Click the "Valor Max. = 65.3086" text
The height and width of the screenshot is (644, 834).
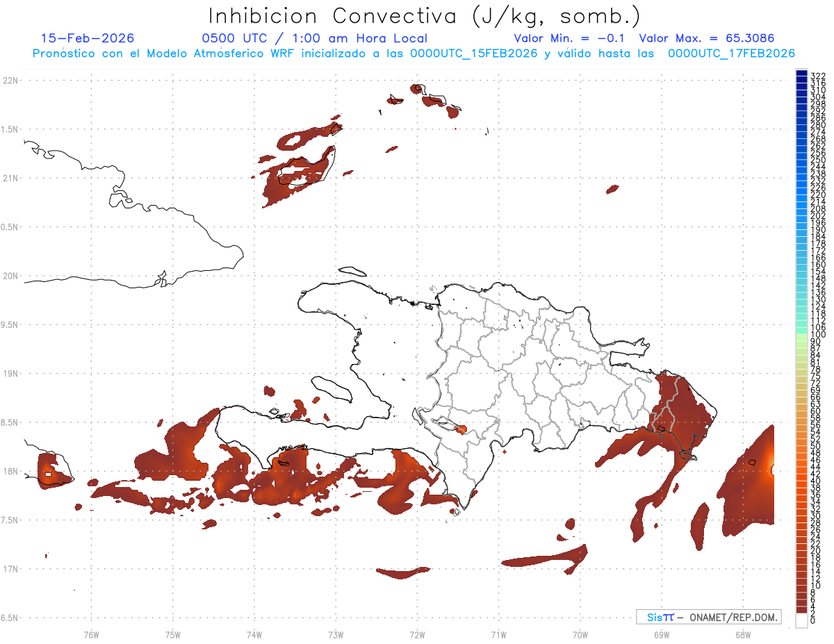[x=706, y=38]
